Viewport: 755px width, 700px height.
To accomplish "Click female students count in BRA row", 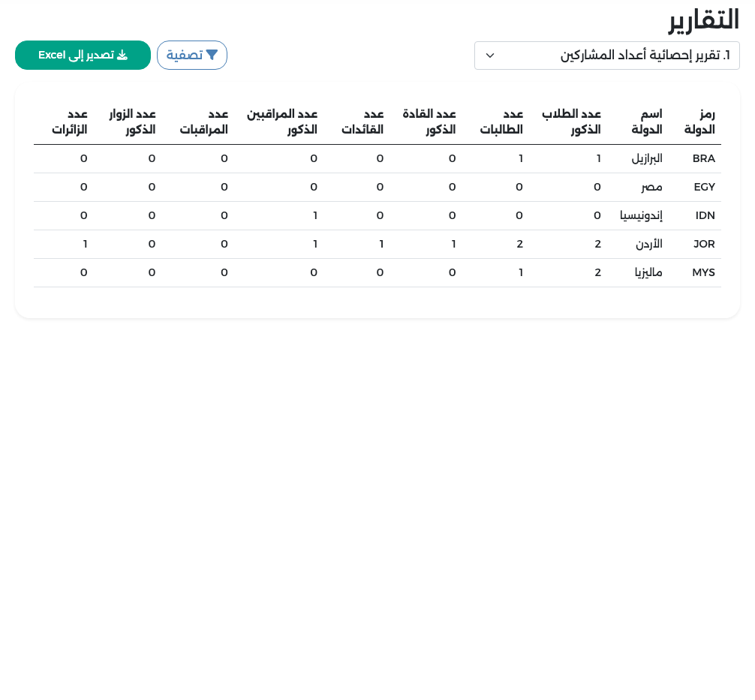I will click(x=521, y=158).
